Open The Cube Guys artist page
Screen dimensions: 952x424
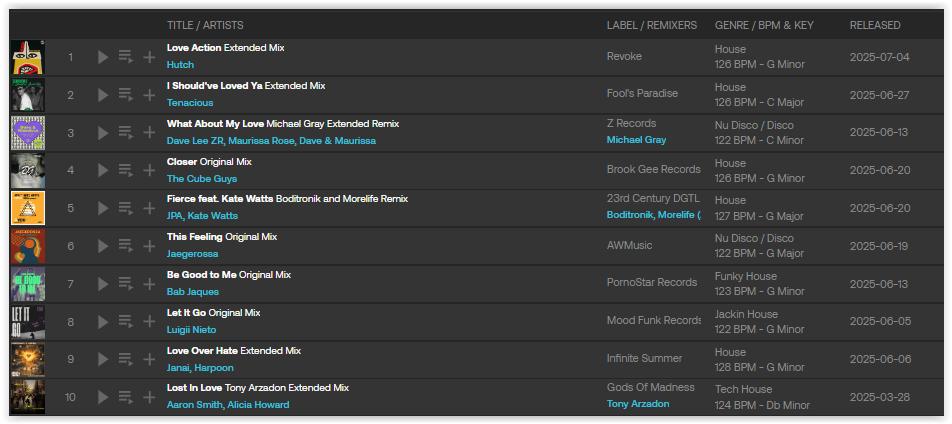point(202,179)
